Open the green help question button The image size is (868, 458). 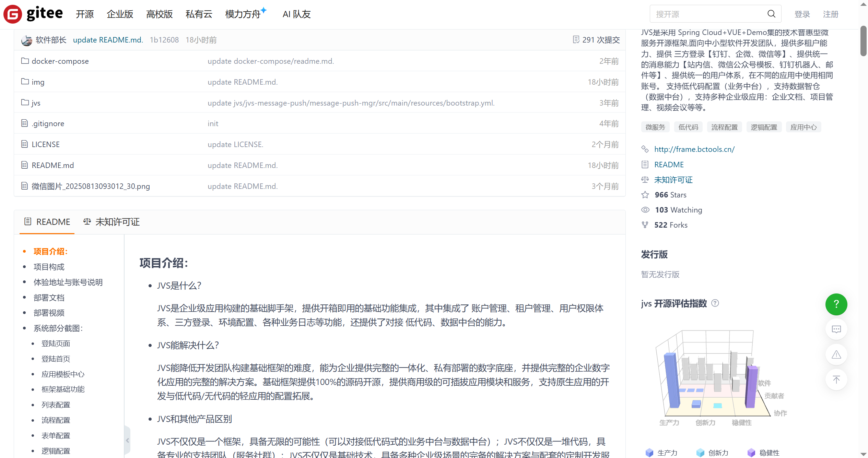pos(836,304)
